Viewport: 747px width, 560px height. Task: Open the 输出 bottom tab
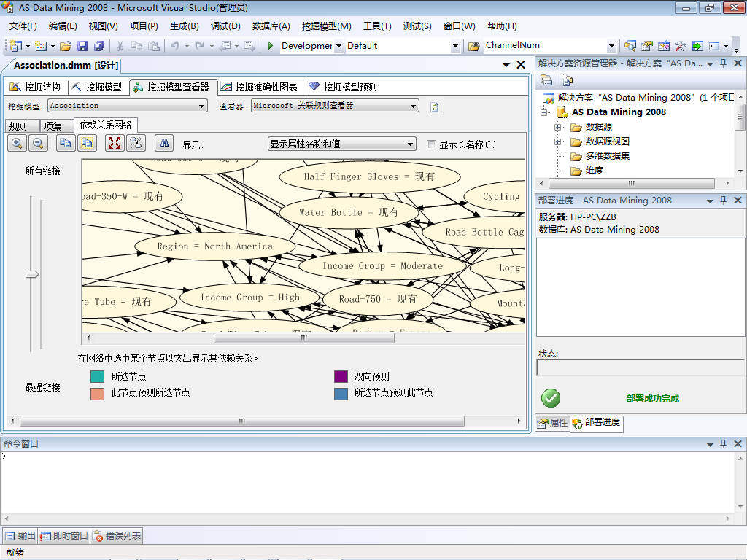(x=20, y=536)
